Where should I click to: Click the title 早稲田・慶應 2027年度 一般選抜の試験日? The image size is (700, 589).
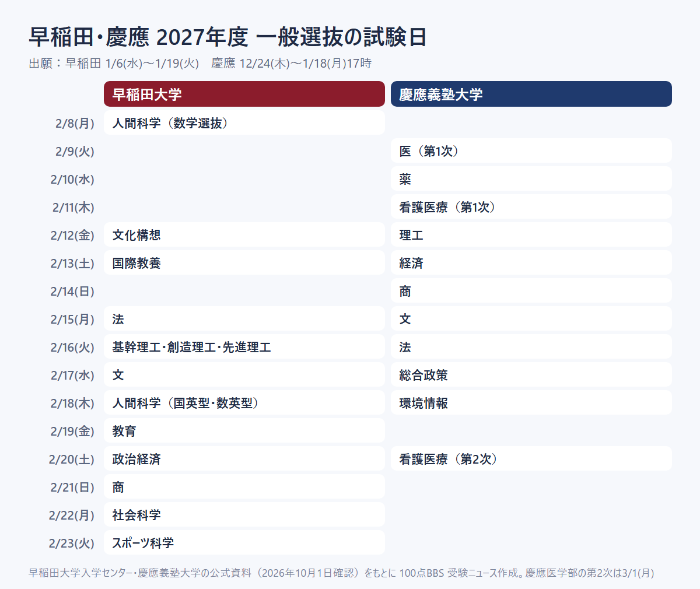coord(228,37)
